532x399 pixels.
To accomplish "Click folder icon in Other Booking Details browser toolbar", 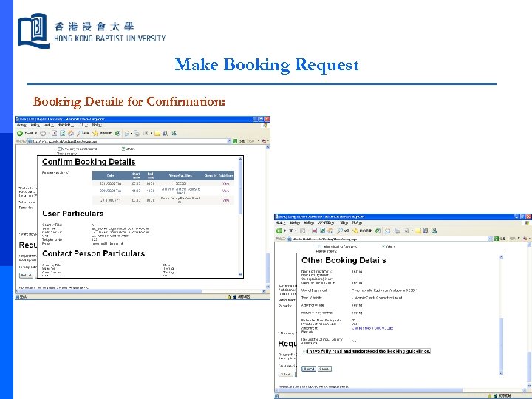I will click(417, 231).
